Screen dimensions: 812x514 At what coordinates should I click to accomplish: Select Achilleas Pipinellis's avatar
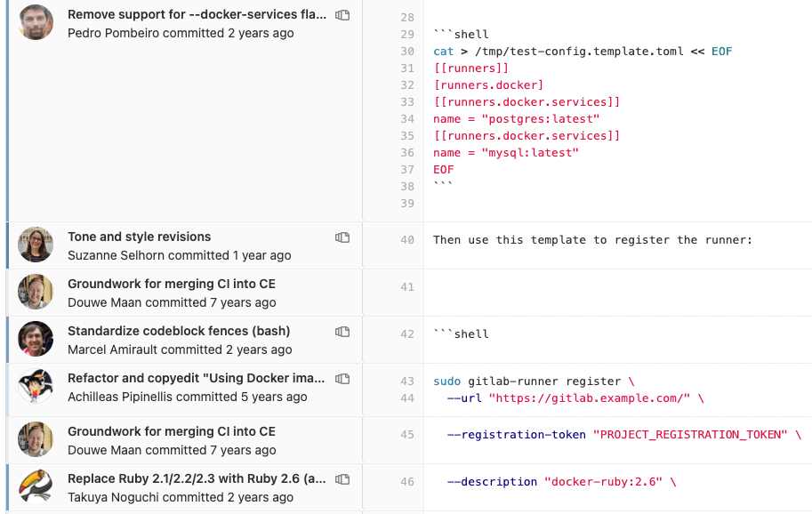click(36, 386)
